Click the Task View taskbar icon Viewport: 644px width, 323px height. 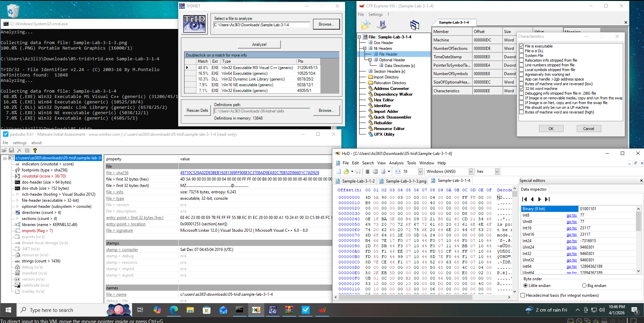[140, 310]
